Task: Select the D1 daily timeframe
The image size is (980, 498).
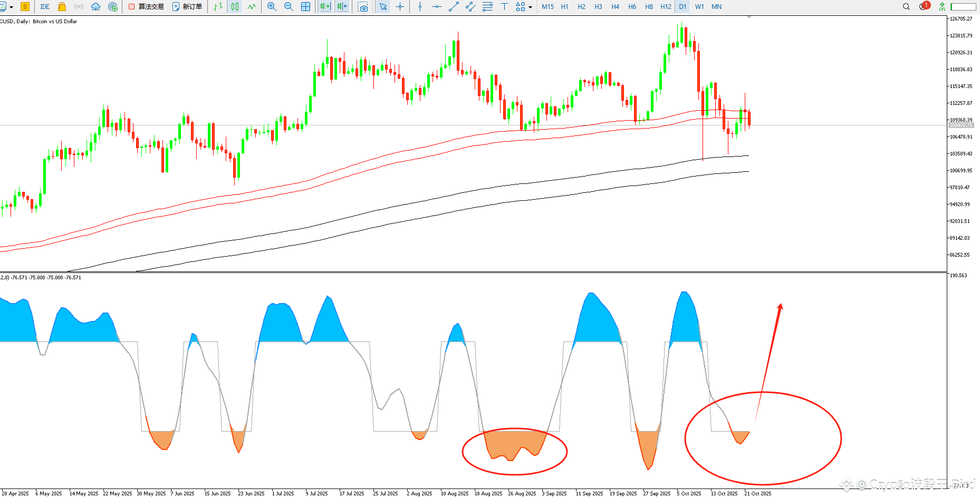Action: click(683, 7)
